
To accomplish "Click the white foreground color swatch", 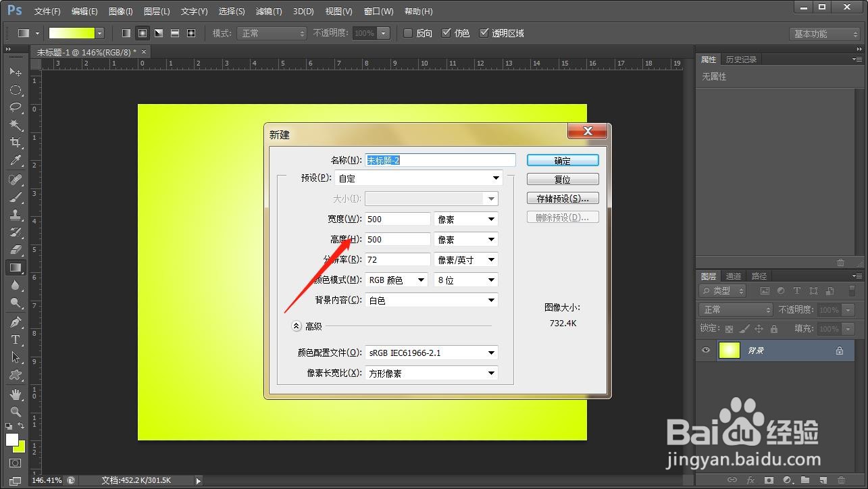I will [x=12, y=440].
